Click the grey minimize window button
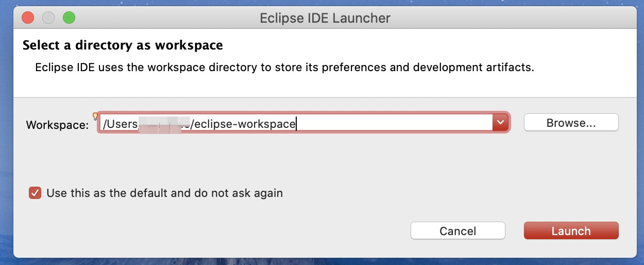This screenshot has width=644, height=265. [48, 18]
